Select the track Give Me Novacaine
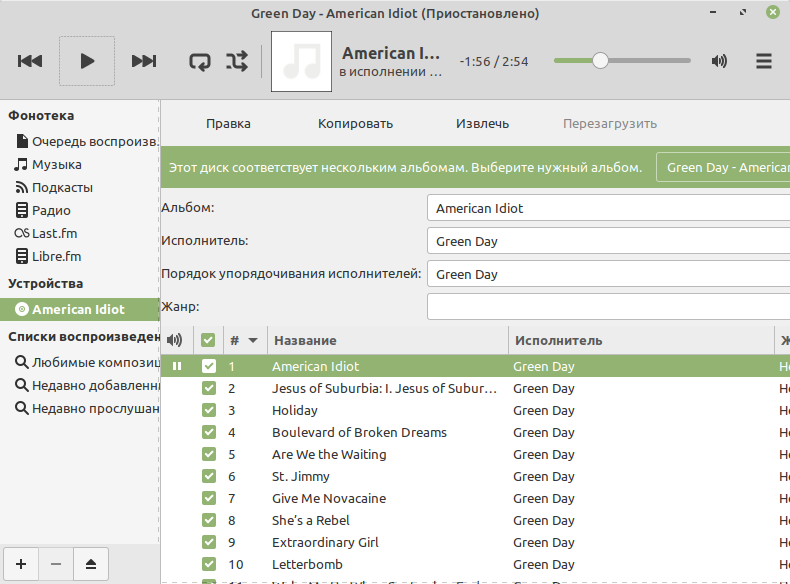 (x=329, y=498)
